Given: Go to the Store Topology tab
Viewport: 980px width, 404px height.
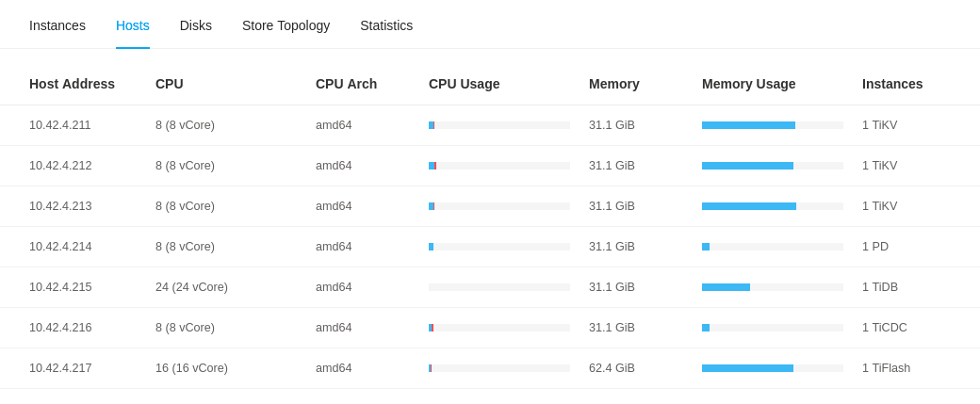Looking at the screenshot, I should (x=286, y=25).
